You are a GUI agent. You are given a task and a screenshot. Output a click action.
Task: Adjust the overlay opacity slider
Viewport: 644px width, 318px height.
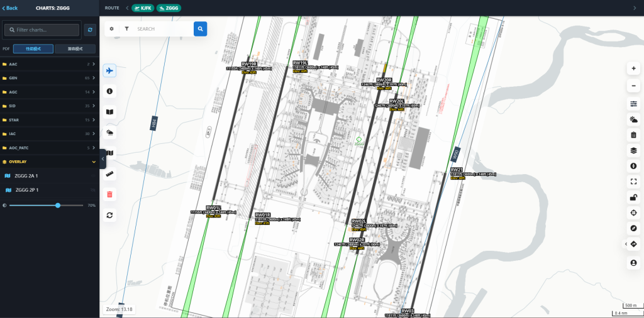tap(46, 205)
